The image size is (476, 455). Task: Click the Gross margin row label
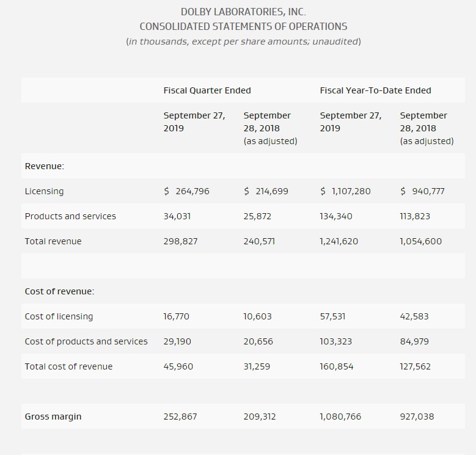click(x=53, y=417)
